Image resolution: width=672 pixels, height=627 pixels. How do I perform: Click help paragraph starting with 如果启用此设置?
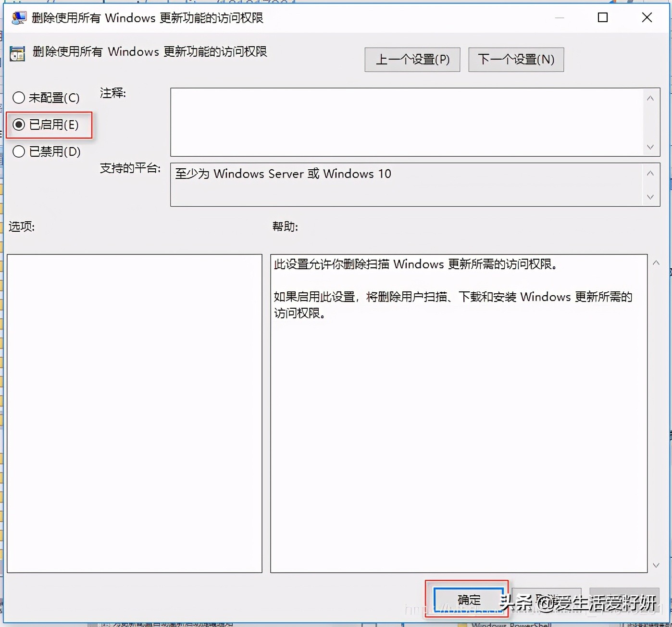tap(453, 305)
